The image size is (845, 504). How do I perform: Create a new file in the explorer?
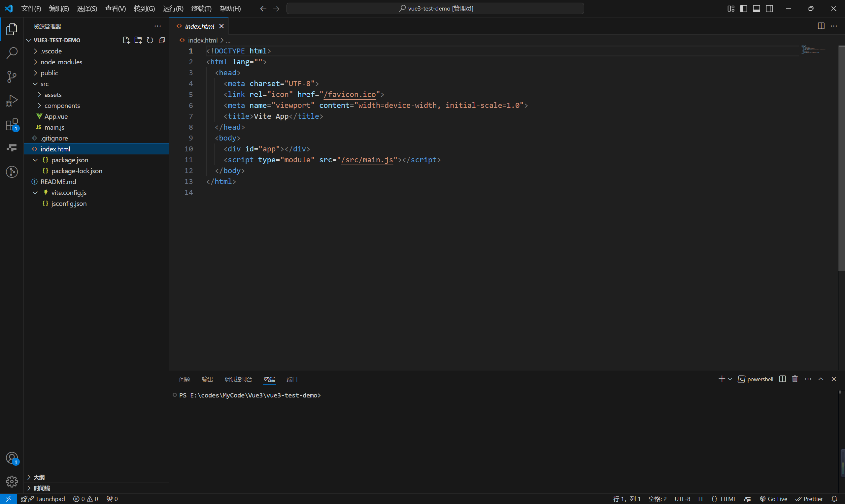pyautogui.click(x=126, y=40)
